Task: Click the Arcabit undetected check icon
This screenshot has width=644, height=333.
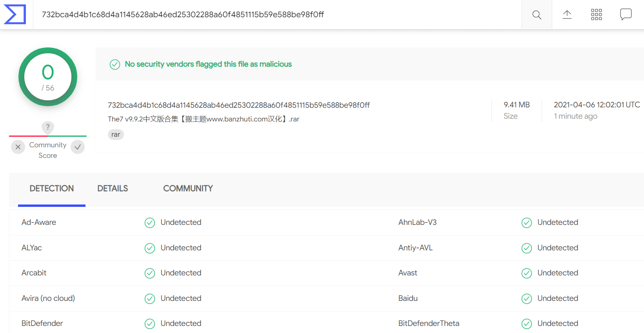Action: 150,273
